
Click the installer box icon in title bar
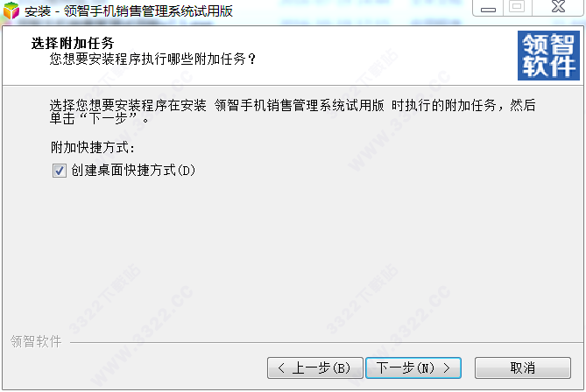(x=11, y=10)
